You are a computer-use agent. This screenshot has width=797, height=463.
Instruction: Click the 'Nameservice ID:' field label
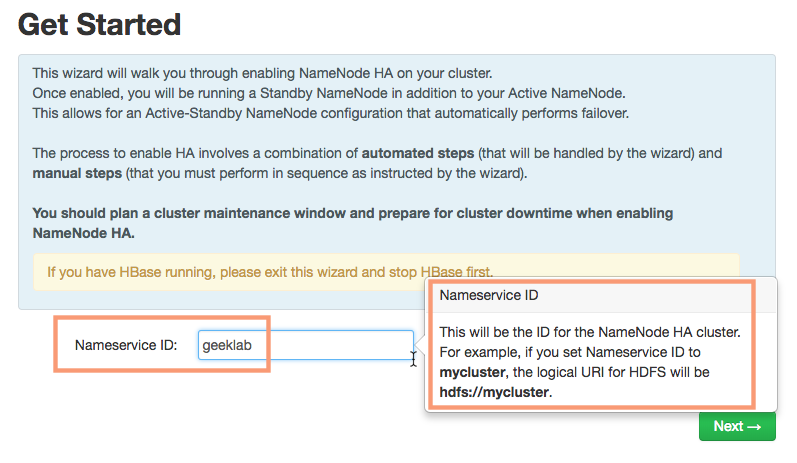[126, 345]
